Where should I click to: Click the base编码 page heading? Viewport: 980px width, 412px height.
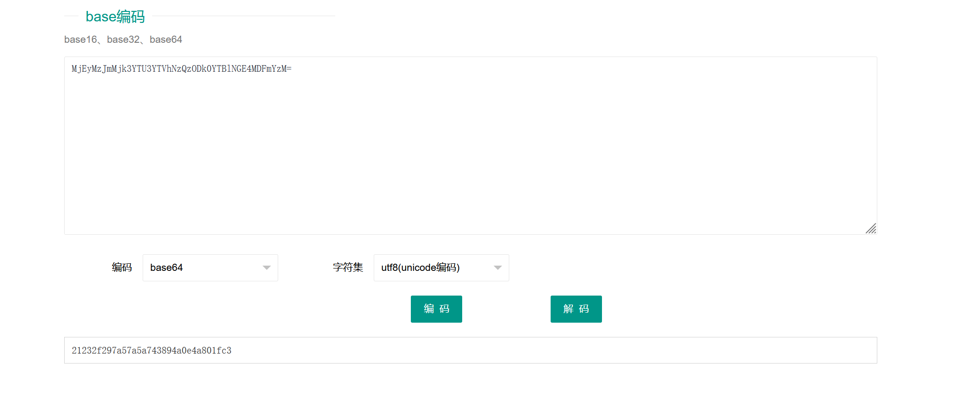(115, 17)
